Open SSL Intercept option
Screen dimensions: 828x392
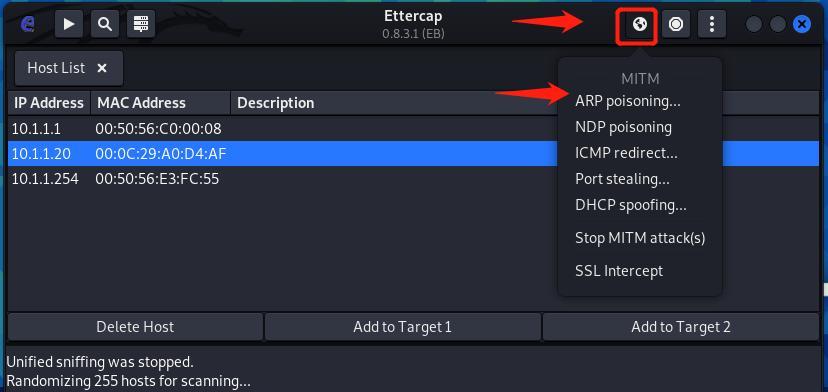pos(619,271)
